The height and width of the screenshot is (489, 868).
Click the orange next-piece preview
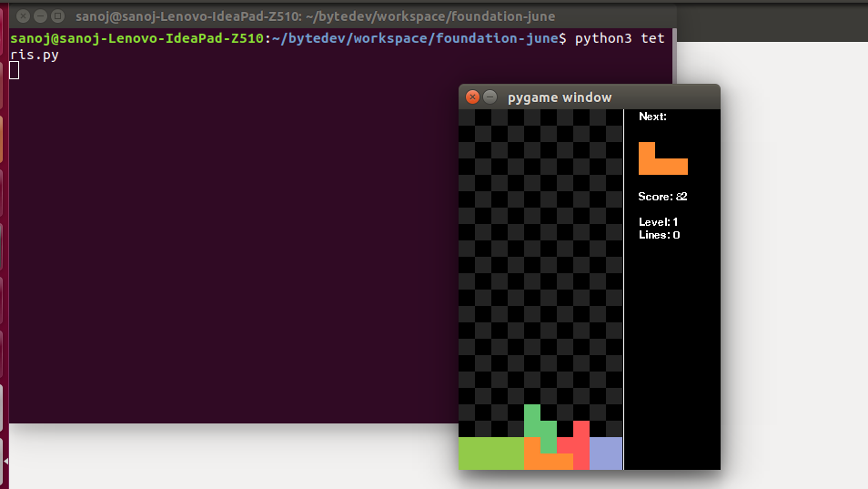click(663, 158)
